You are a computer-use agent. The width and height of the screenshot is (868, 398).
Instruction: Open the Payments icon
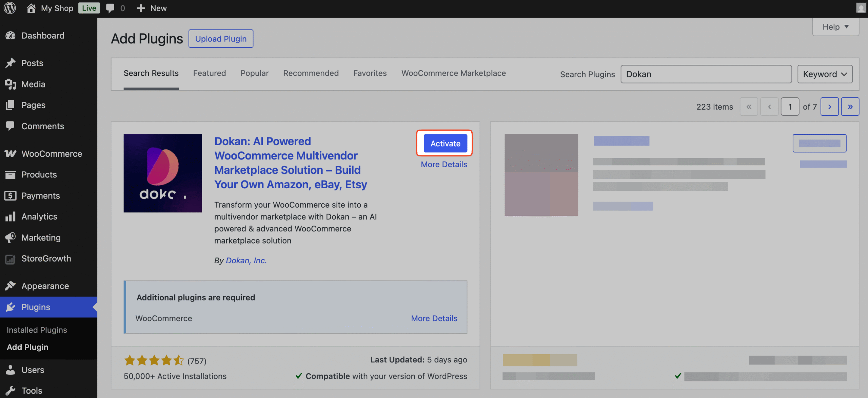coord(11,195)
